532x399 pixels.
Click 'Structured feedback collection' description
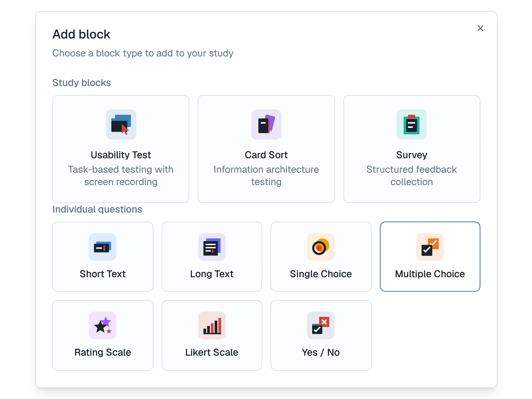pyautogui.click(x=411, y=176)
